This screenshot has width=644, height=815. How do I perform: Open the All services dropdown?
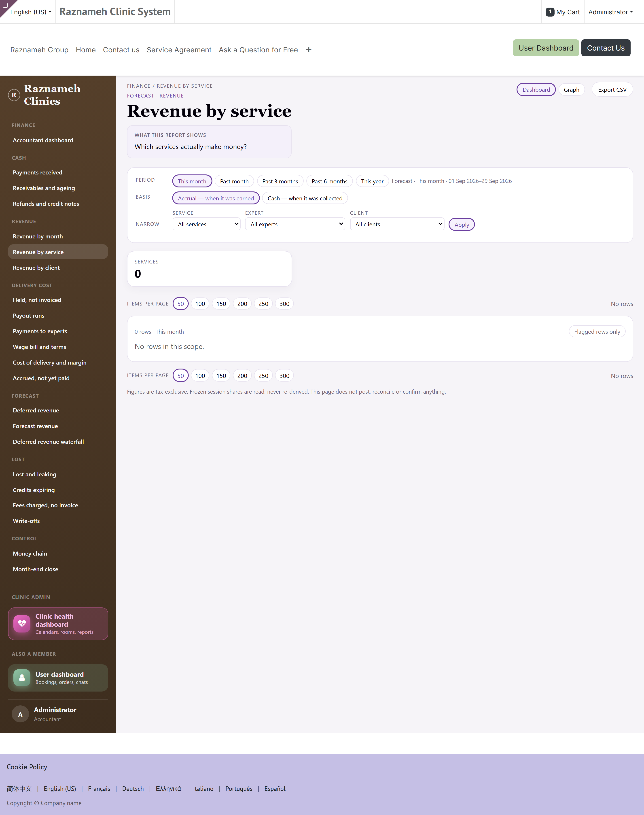207,224
